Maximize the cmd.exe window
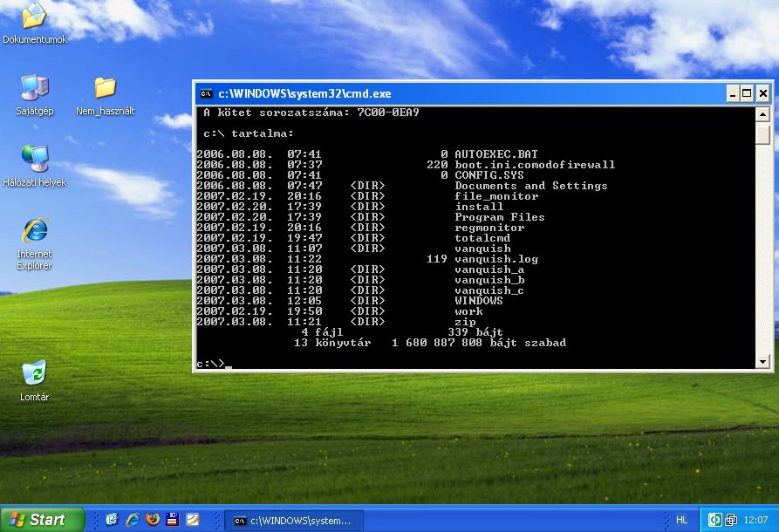 748,93
